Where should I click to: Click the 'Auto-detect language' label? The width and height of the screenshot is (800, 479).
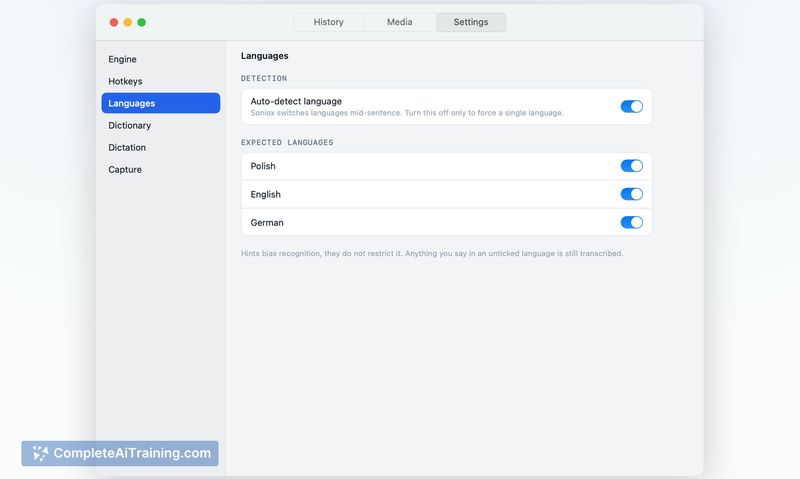pyautogui.click(x=296, y=102)
